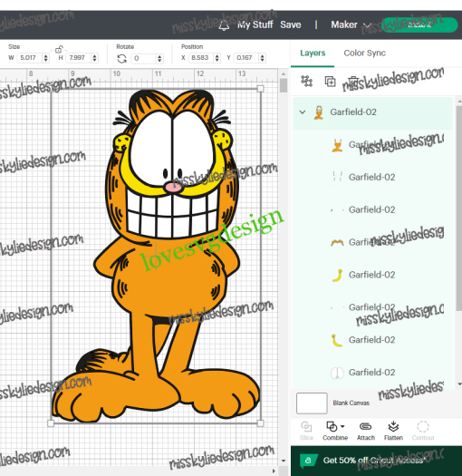Image resolution: width=462 pixels, height=476 pixels.
Task: Click the layers panel scroll down arrow
Action: pyautogui.click(x=459, y=384)
